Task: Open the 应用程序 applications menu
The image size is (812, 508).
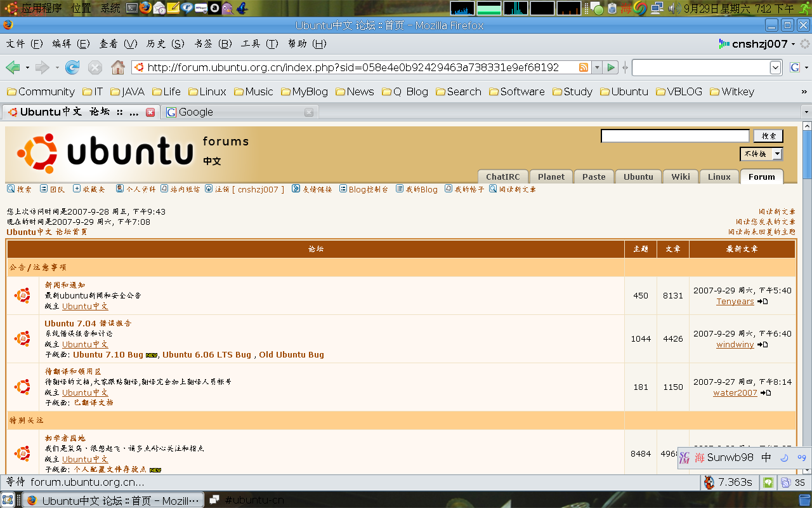Action: click(41, 8)
